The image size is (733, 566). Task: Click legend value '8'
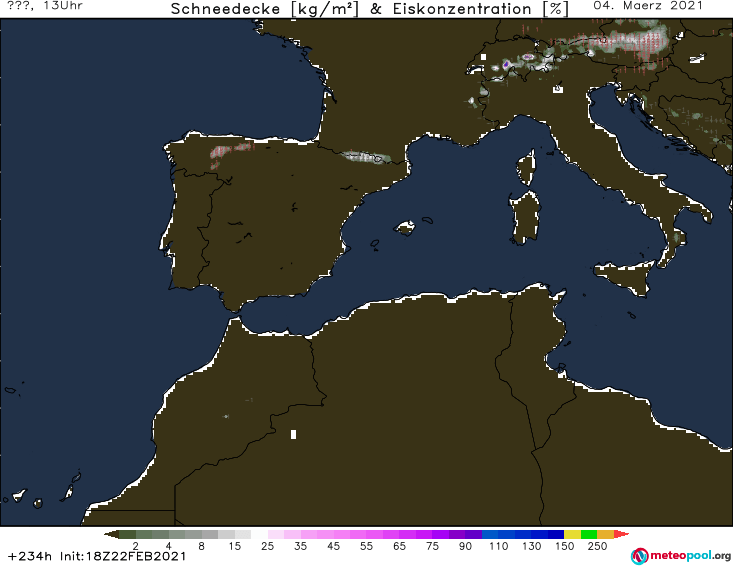[x=201, y=546]
